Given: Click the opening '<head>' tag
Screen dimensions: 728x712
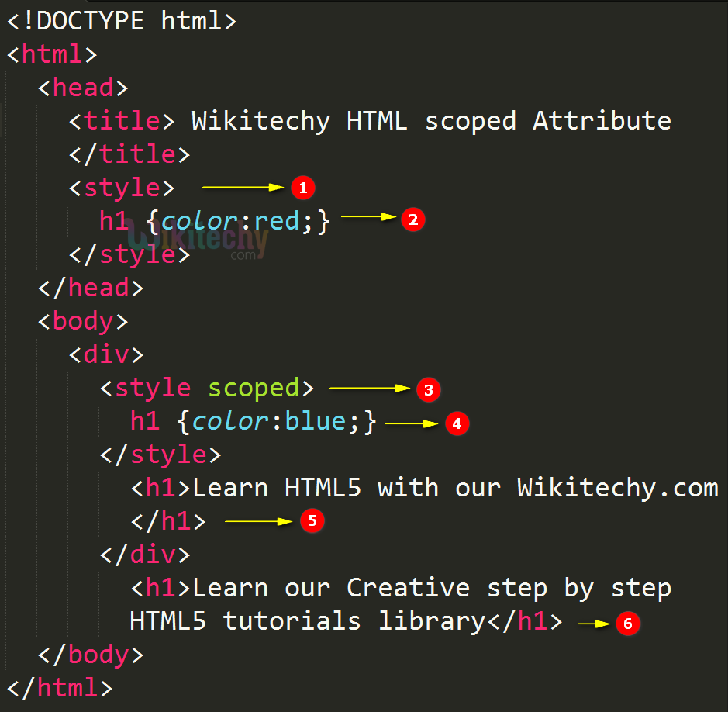Looking at the screenshot, I should (83, 88).
